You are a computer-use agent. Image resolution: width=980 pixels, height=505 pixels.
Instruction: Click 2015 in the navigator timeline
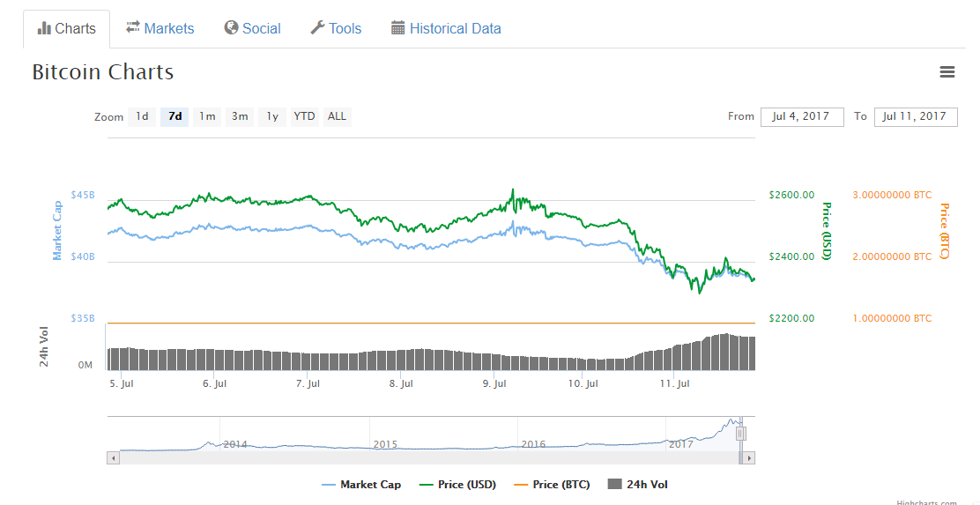(385, 444)
